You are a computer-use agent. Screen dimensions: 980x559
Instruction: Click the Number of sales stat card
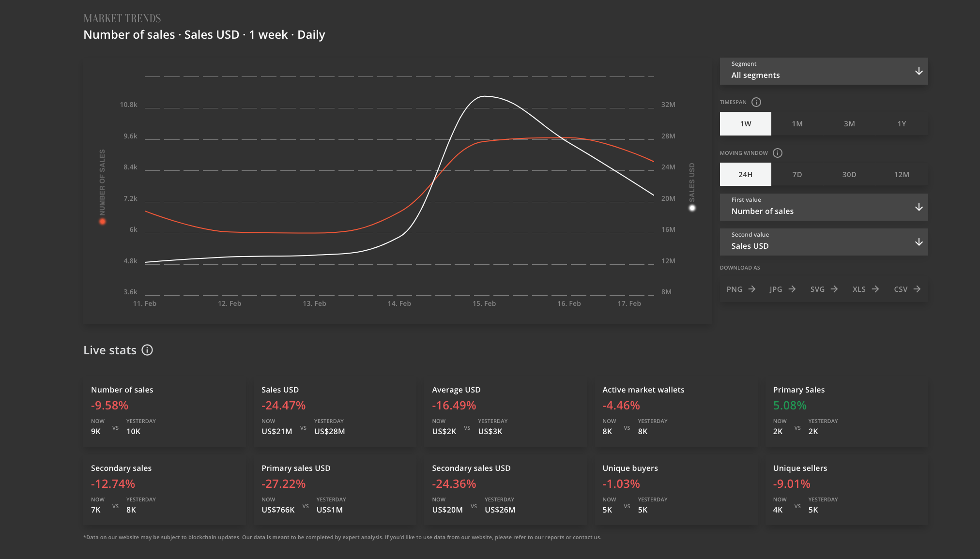(164, 412)
